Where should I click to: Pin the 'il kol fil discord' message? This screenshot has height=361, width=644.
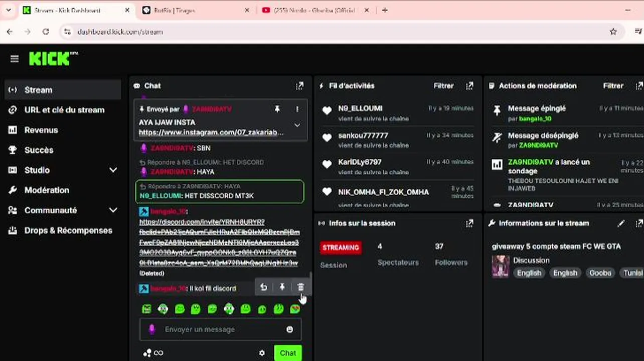(282, 287)
